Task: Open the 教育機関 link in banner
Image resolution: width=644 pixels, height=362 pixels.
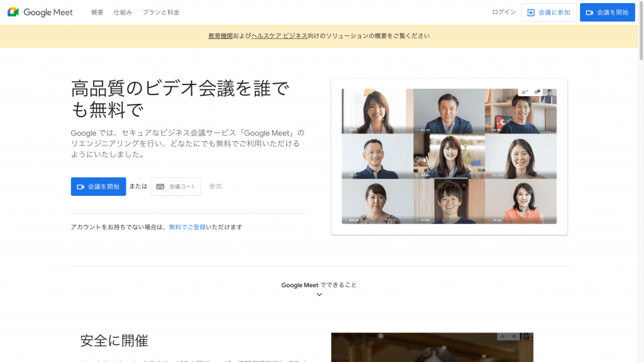Action: (221, 36)
